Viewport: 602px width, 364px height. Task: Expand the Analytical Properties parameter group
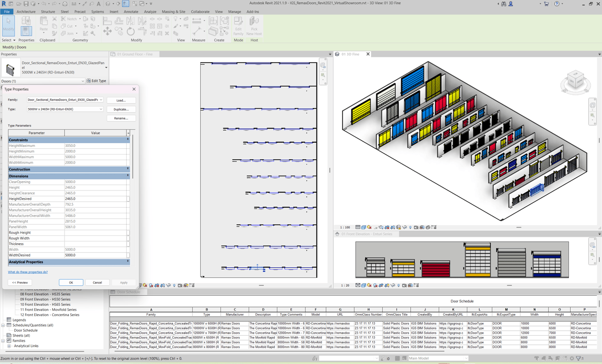tap(128, 262)
